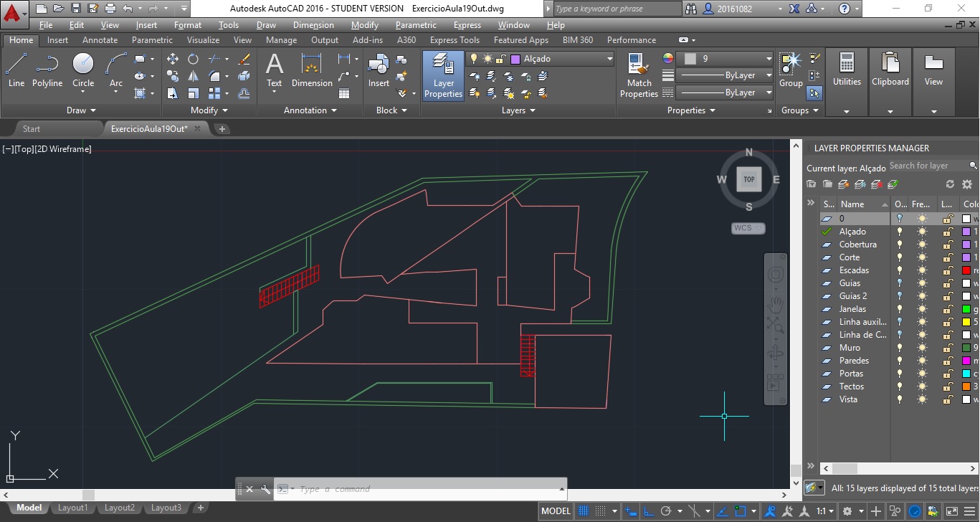Open the Layer Properties panel
The width and height of the screenshot is (980, 522).
pyautogui.click(x=442, y=75)
